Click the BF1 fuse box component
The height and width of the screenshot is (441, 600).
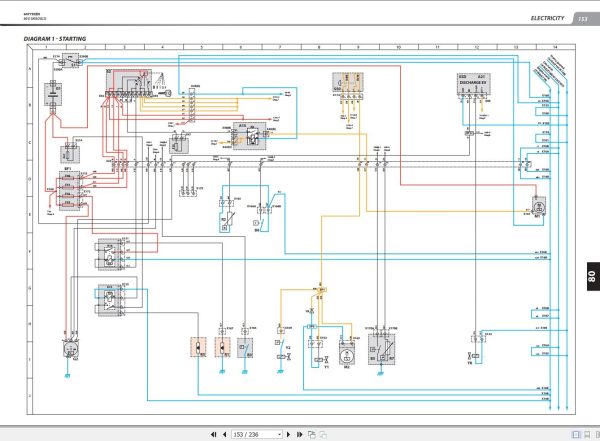click(70, 191)
